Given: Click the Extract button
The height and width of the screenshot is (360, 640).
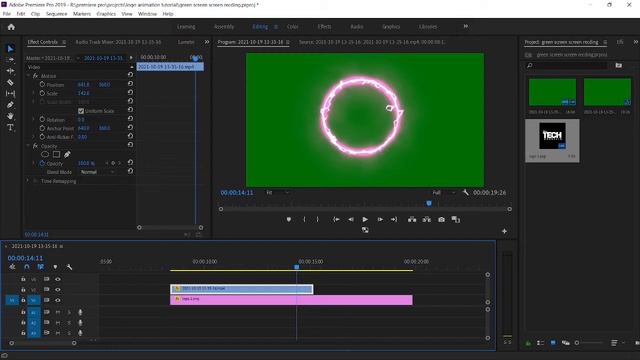Looking at the screenshot, I should (427, 220).
